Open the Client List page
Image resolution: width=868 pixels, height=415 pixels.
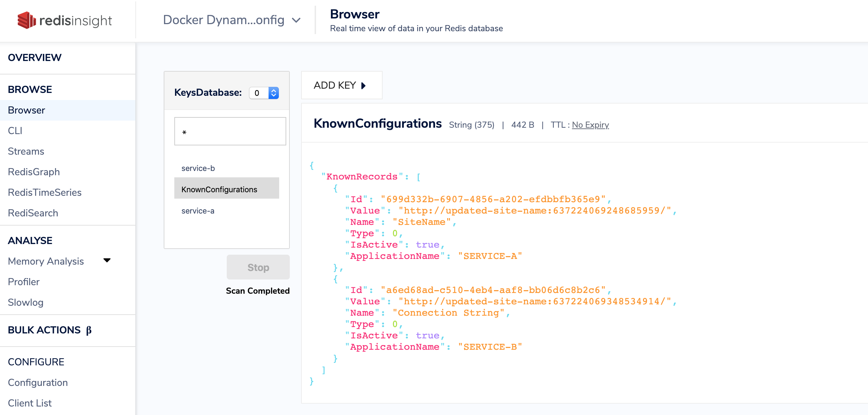pos(30,403)
